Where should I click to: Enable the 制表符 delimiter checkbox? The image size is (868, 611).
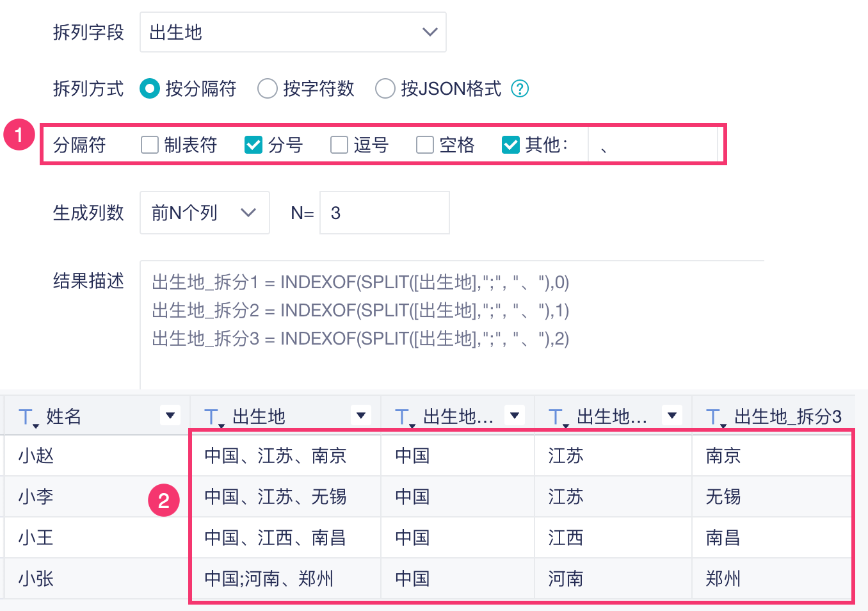coord(150,145)
